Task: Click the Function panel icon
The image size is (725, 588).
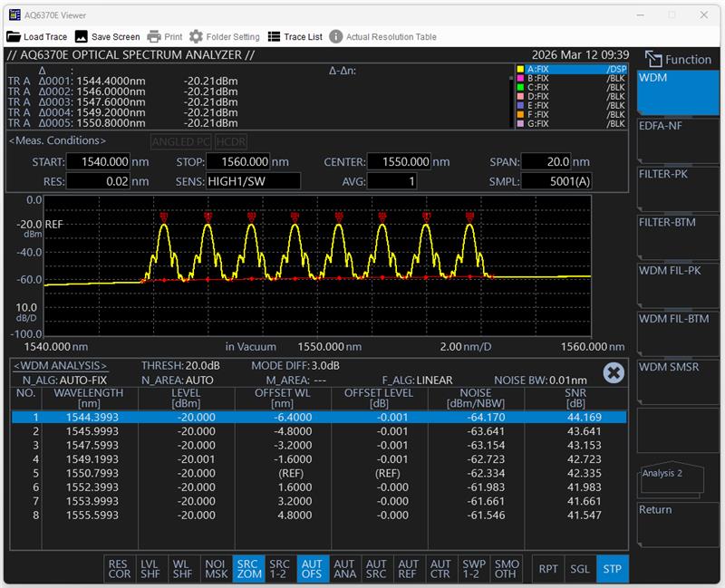Action: pyautogui.click(x=652, y=60)
